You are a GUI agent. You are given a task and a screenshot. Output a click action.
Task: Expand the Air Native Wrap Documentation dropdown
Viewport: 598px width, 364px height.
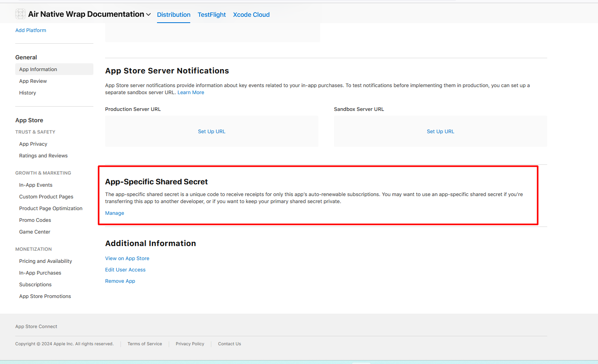point(148,14)
